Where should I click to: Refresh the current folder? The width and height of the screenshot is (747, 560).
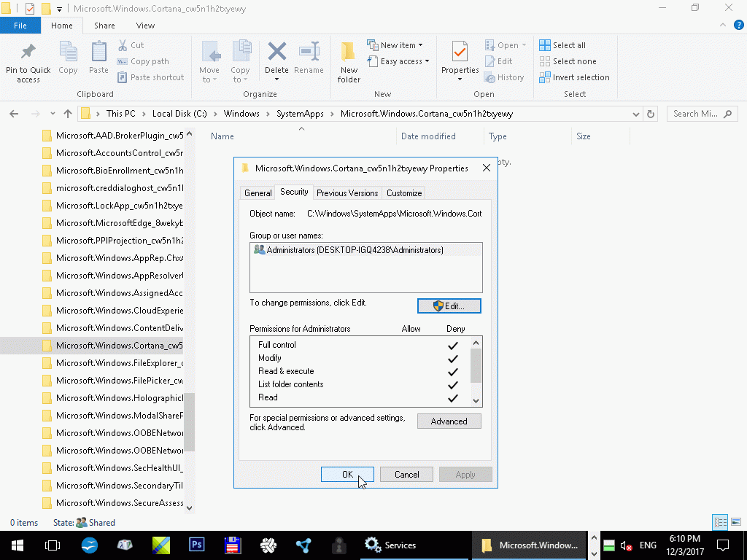click(650, 114)
